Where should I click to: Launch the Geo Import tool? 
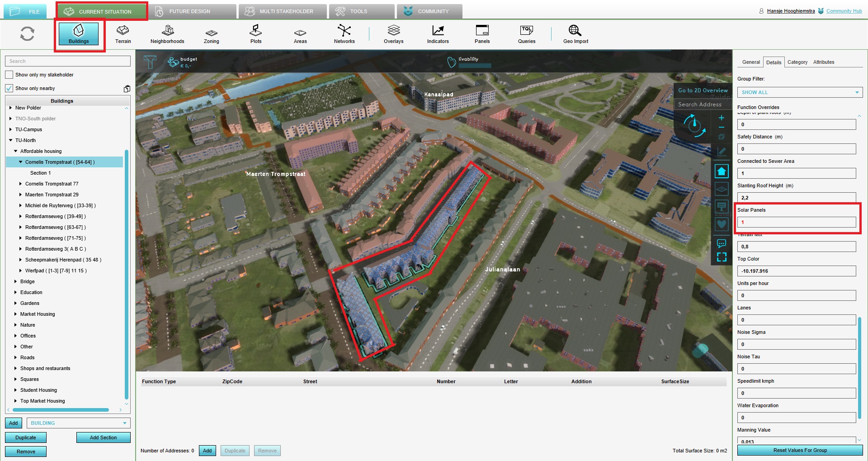(575, 34)
